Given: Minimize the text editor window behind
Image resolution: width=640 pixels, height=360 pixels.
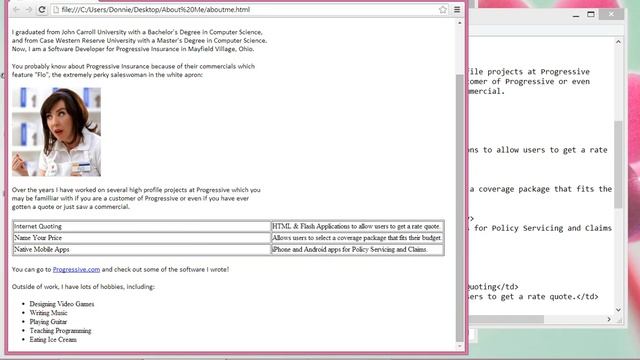Looking at the screenshot, I should tap(576, 15).
